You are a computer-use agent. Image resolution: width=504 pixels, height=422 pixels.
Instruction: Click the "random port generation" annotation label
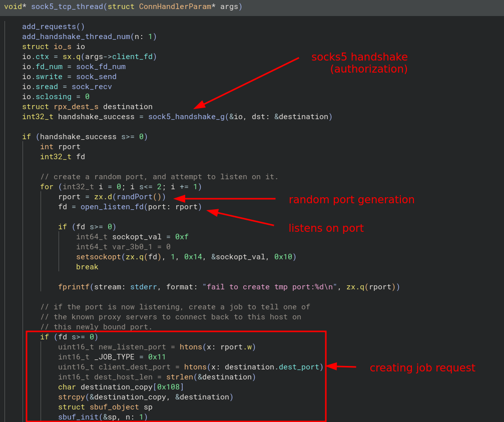[351, 200]
